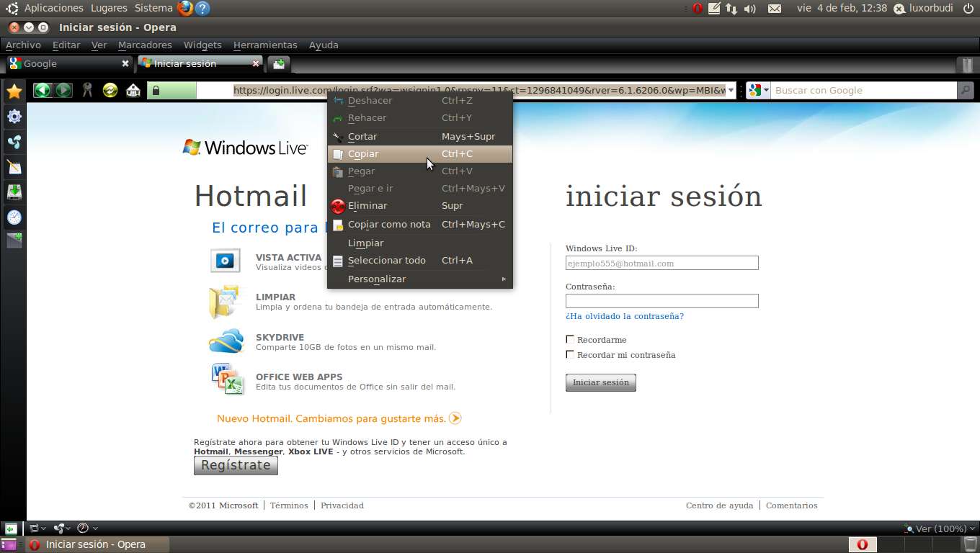This screenshot has width=980, height=553.
Task: Click the Iniciar sesión button
Action: click(x=600, y=382)
